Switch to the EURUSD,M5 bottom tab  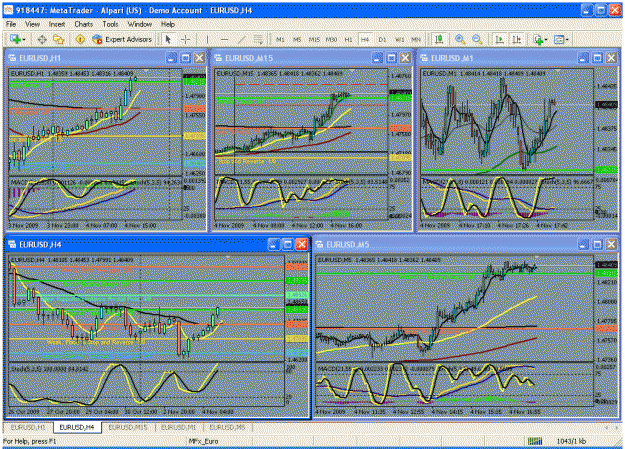(x=227, y=427)
